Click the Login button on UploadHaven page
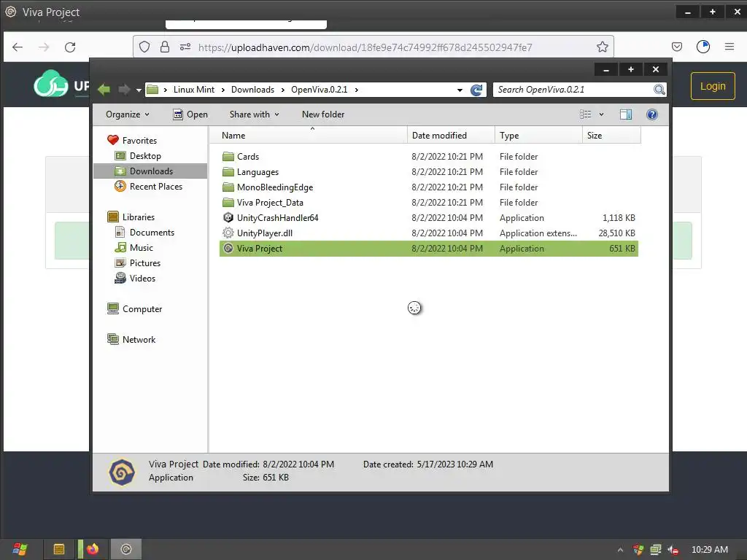The image size is (747, 560). tap(713, 86)
